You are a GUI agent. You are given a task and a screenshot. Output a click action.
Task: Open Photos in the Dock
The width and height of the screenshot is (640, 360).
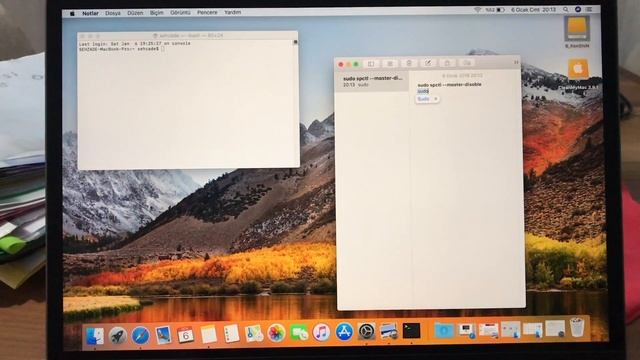276,333
